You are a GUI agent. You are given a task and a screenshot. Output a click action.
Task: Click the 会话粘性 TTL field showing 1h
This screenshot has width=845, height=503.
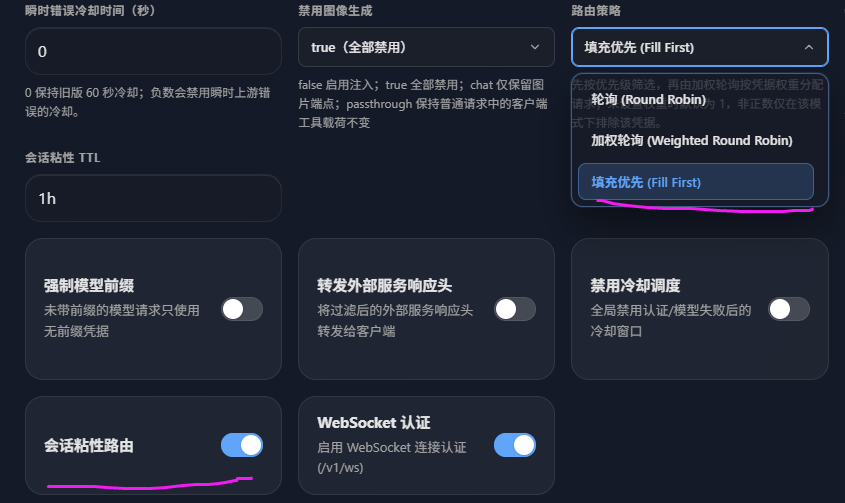click(153, 198)
